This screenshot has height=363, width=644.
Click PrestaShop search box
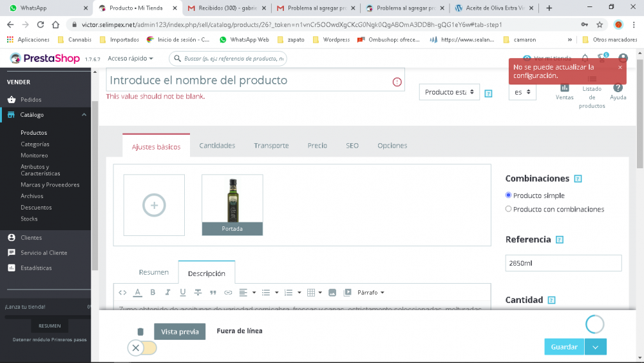(228, 59)
